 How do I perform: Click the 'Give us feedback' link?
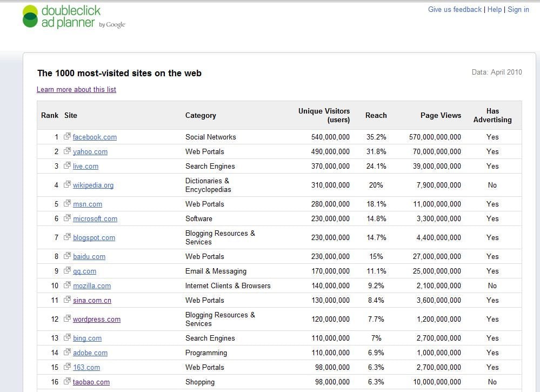pyautogui.click(x=455, y=10)
